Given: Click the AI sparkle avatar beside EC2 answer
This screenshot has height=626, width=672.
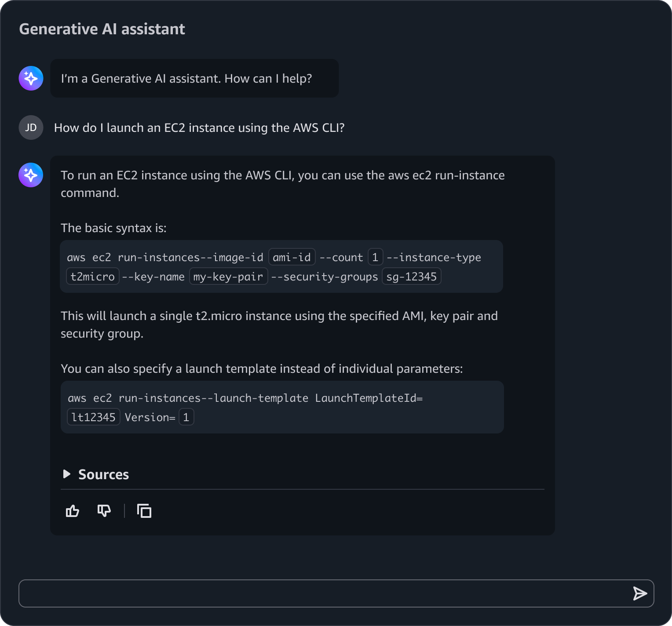Looking at the screenshot, I should [x=31, y=175].
